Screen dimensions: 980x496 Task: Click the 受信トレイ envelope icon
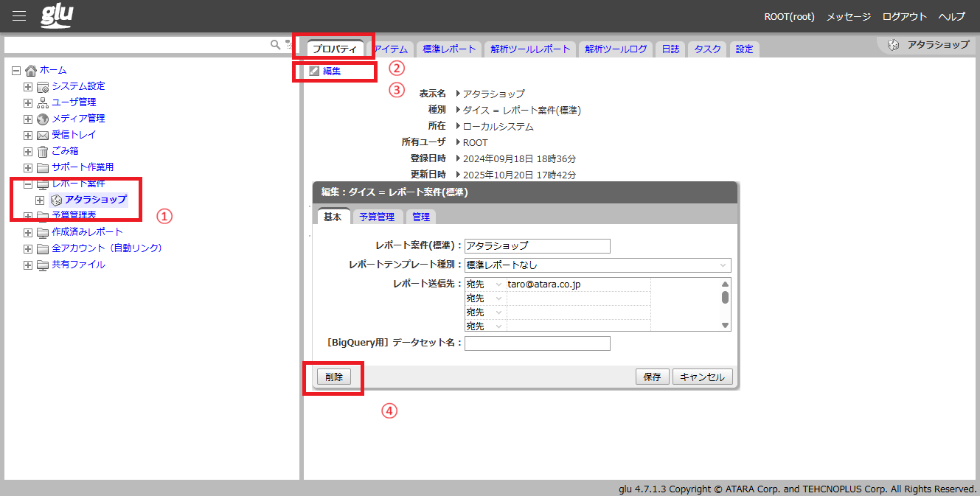43,135
